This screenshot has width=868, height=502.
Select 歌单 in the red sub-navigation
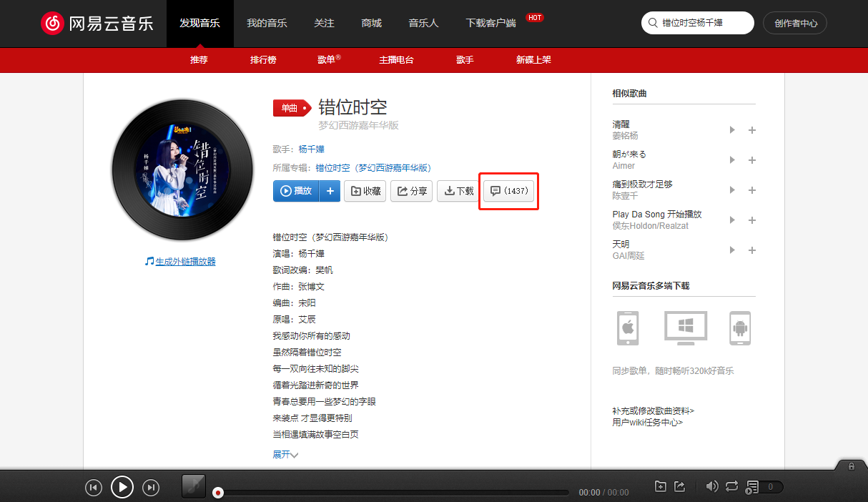[x=329, y=60]
